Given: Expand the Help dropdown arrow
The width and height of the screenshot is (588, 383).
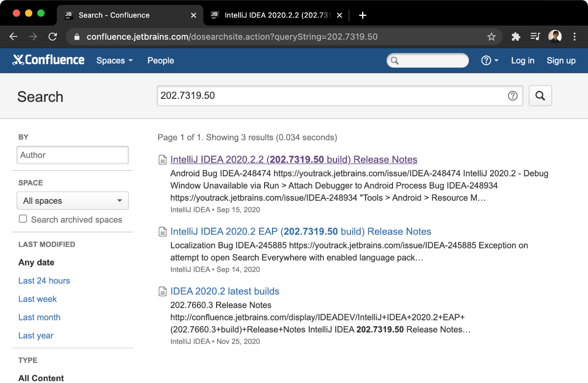Looking at the screenshot, I should [x=496, y=60].
